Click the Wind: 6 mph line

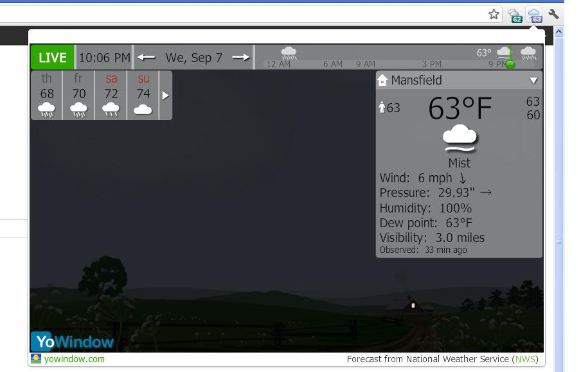pos(423,178)
